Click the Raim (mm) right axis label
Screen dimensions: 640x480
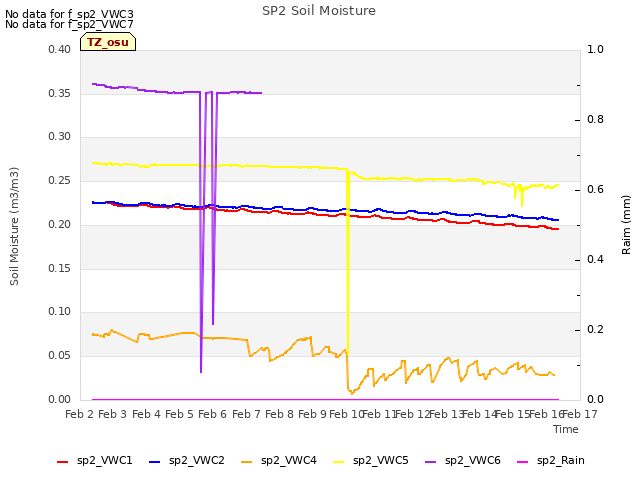pos(626,225)
